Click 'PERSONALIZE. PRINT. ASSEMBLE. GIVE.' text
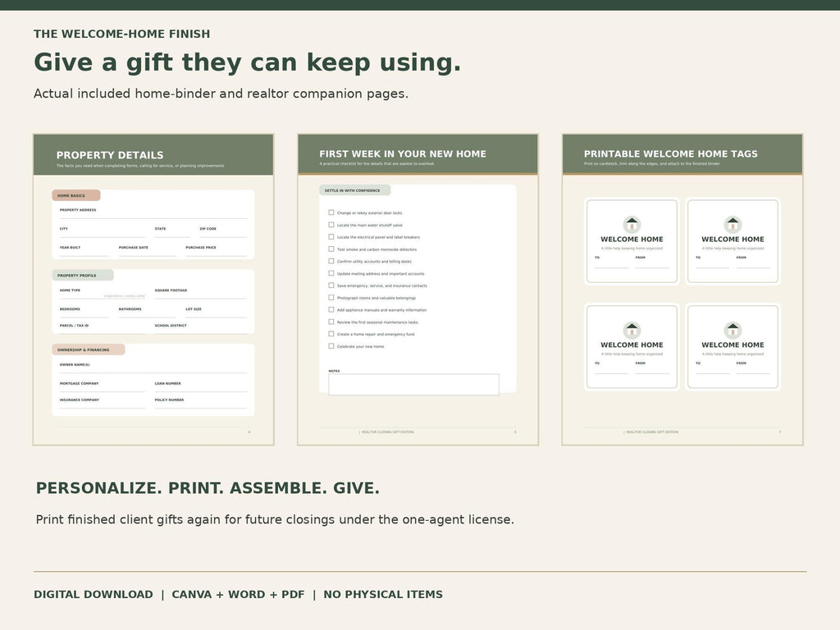840x630 pixels. tap(208, 488)
